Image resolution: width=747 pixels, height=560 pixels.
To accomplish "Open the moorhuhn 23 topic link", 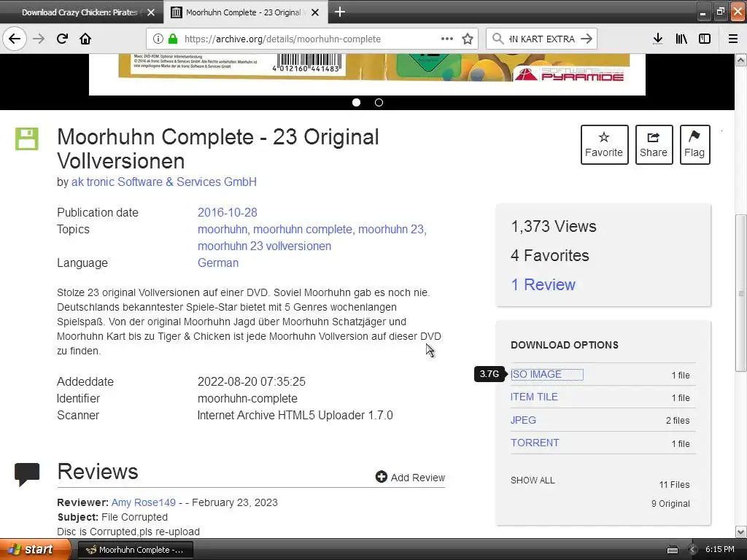I will pos(391,229).
